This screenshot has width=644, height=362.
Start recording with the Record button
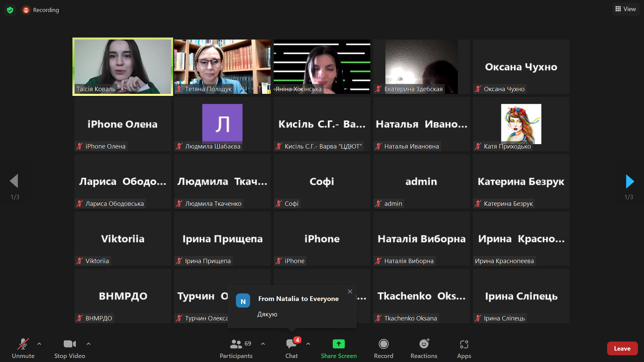(383, 348)
